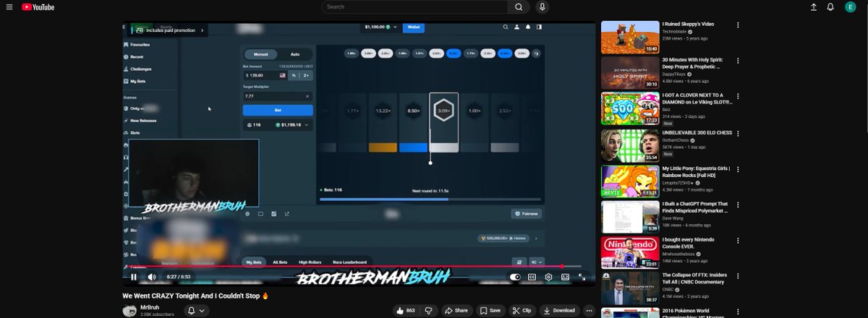
Task: Open more actions ellipsis below video
Action: coord(590,310)
